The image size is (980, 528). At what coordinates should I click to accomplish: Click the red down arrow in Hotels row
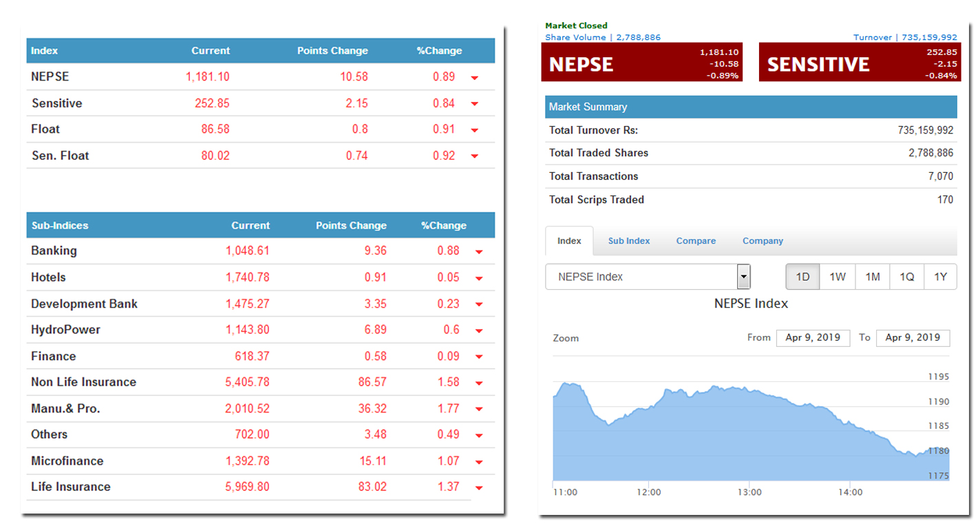coord(479,279)
